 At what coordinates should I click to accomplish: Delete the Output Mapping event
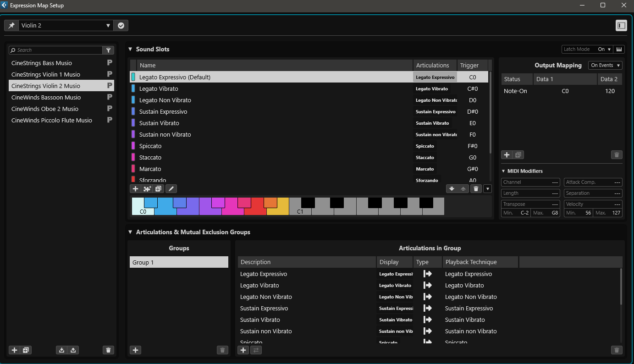[x=617, y=155]
